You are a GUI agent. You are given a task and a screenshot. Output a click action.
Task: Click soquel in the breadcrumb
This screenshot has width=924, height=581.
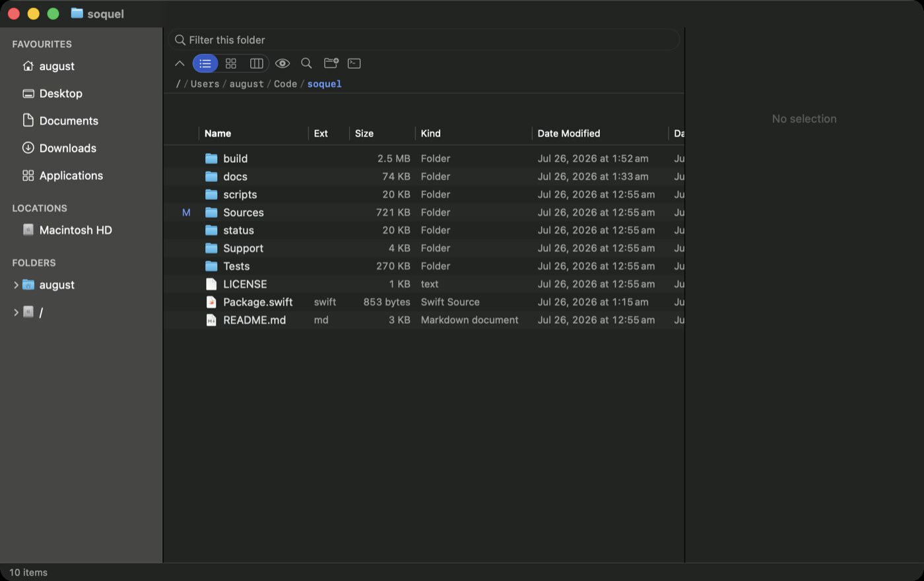324,84
